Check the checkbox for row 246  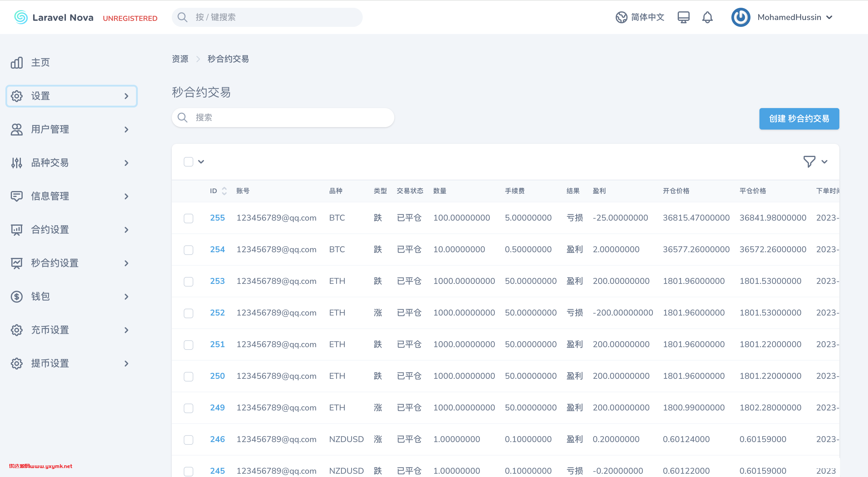point(188,440)
